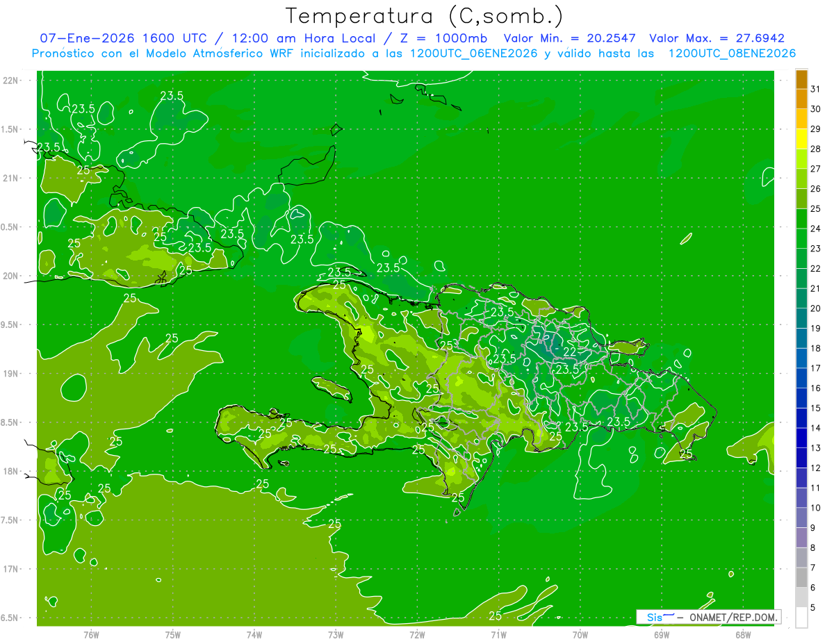The height and width of the screenshot is (644, 834).
Task: Click the 22N latitude axis label
Action: [x=10, y=81]
